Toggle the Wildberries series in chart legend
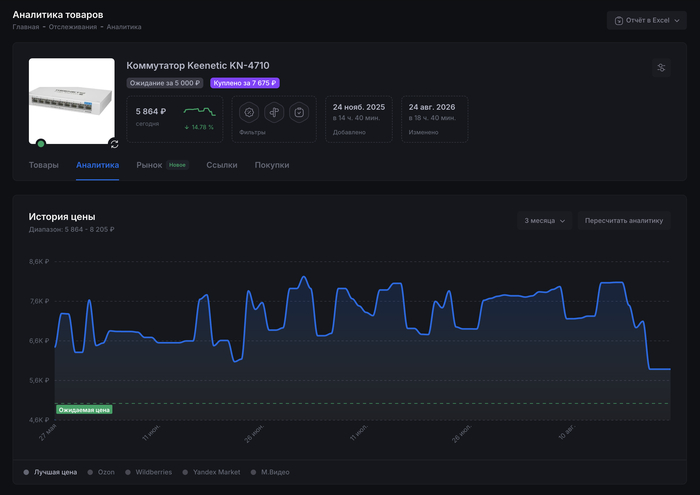The height and width of the screenshot is (495, 700). point(149,472)
